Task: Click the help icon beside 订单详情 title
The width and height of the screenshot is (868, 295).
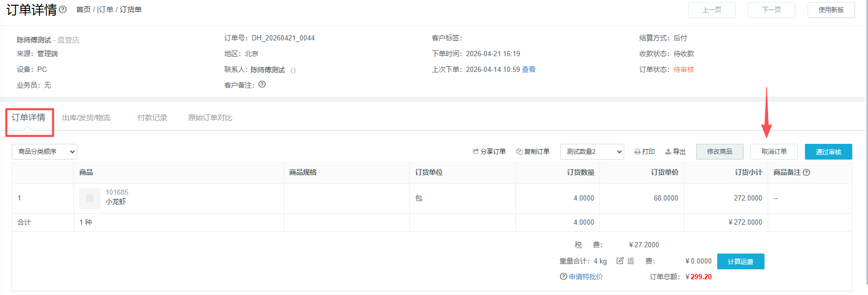Action: 63,9
